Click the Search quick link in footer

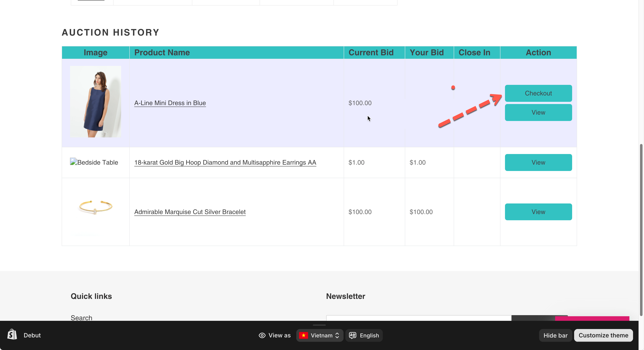(81, 318)
